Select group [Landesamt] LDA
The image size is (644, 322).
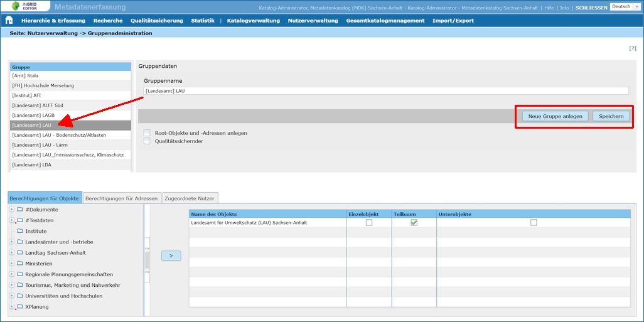point(70,164)
